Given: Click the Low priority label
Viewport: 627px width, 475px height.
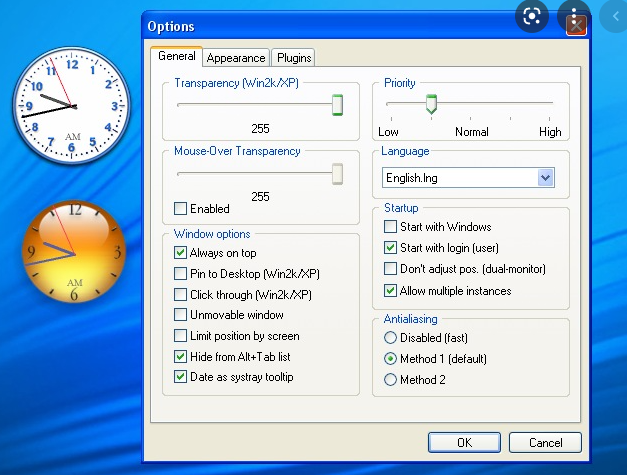Looking at the screenshot, I should tap(388, 132).
